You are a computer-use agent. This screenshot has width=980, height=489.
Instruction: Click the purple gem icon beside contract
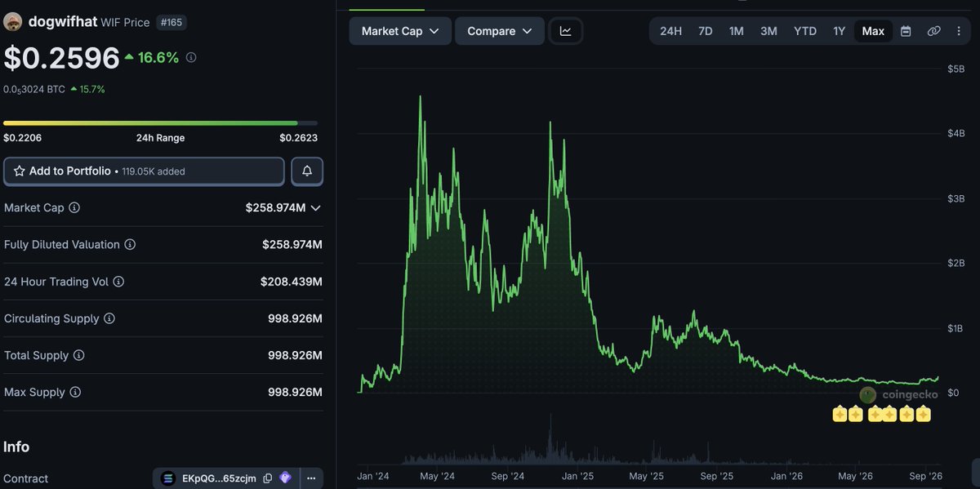285,478
